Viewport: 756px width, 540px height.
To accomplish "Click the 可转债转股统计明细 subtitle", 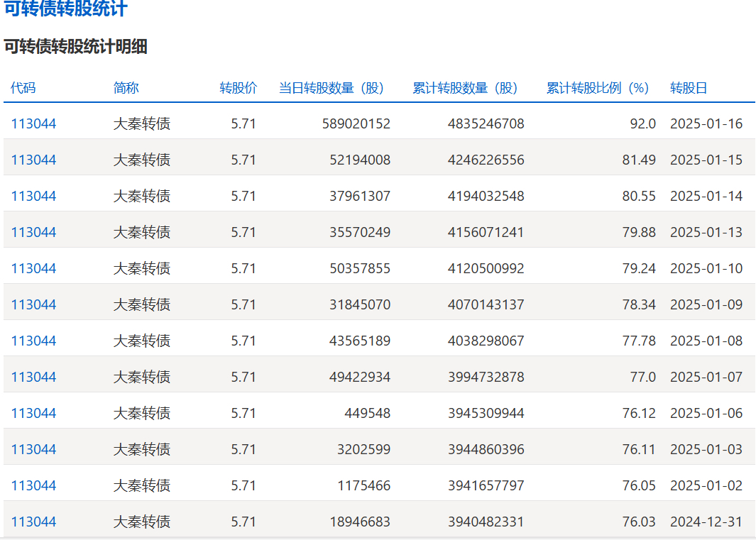I will click(76, 47).
